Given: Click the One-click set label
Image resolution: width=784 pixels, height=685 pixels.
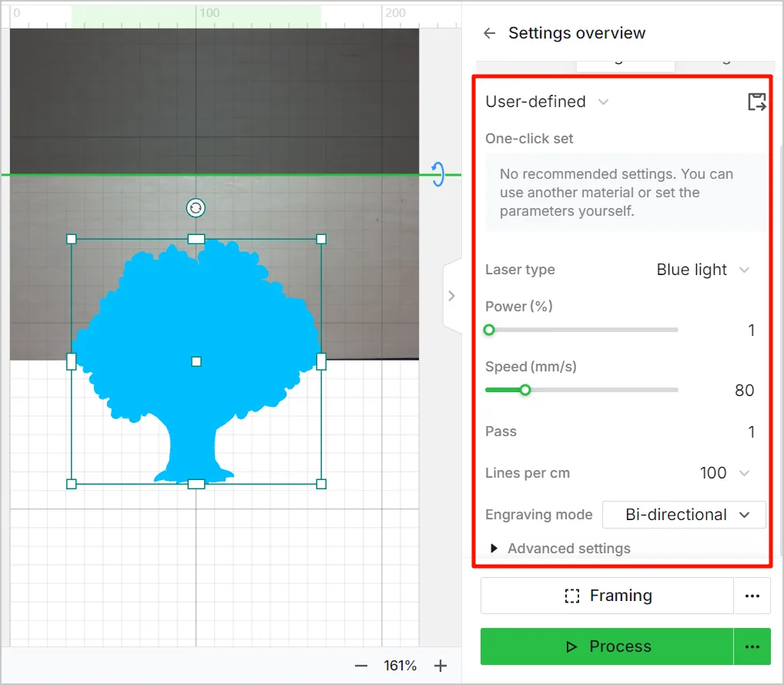Looking at the screenshot, I should click(x=529, y=139).
